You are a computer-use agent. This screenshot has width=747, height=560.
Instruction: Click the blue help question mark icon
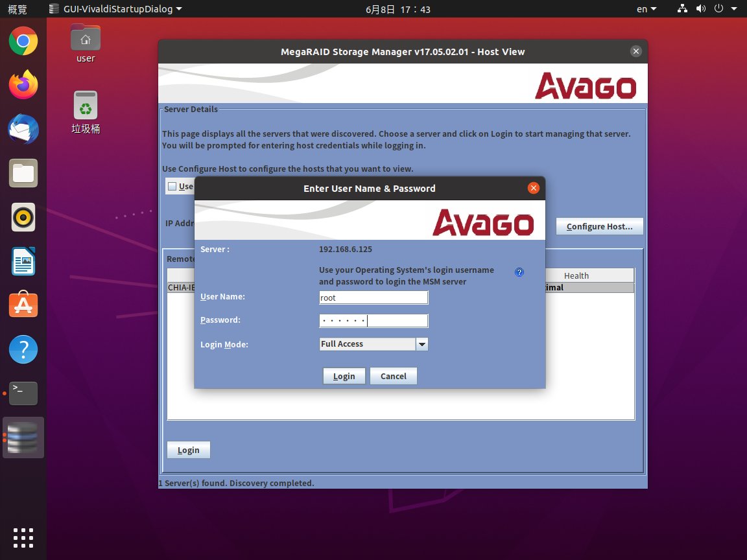pyautogui.click(x=519, y=272)
